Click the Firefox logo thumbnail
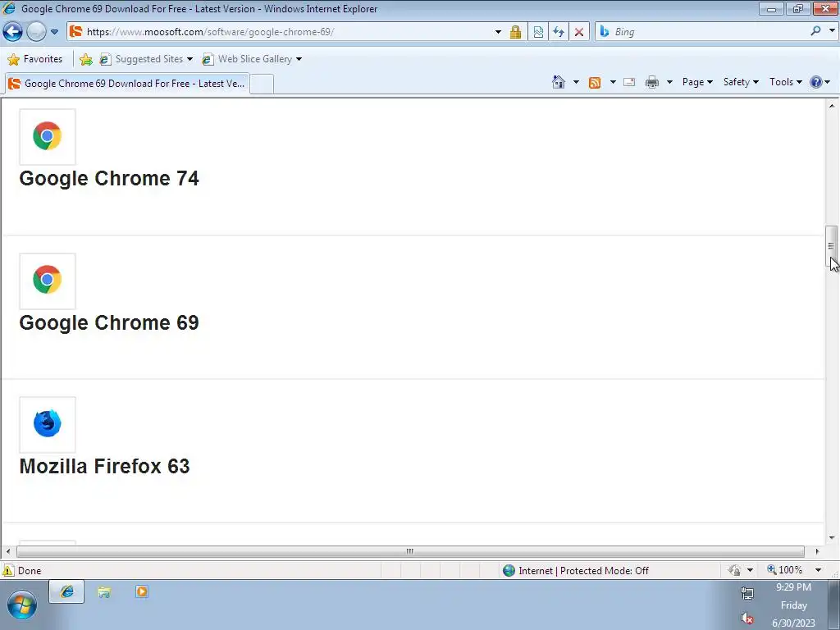 [47, 424]
